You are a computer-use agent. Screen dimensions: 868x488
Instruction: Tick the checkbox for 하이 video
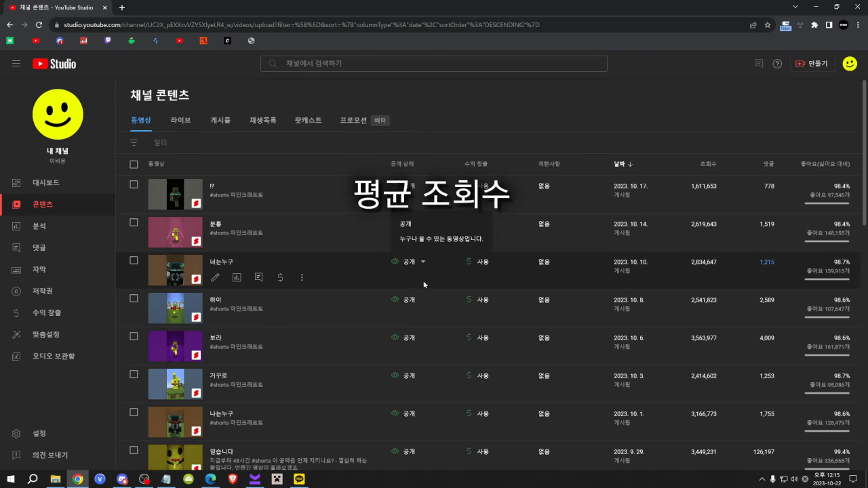click(134, 298)
